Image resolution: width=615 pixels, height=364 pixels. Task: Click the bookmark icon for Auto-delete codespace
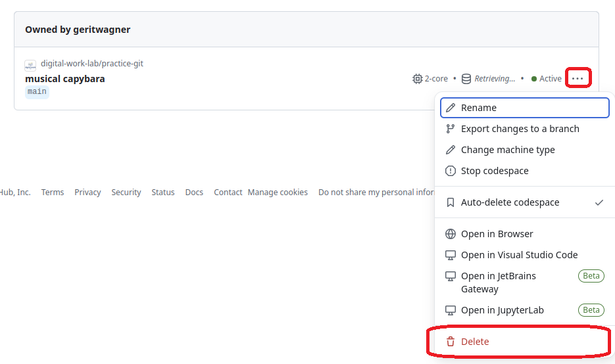[451, 202]
